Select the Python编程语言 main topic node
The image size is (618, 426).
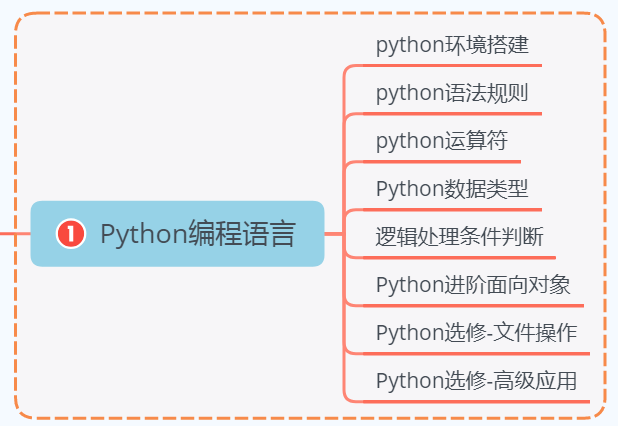[x=177, y=234]
